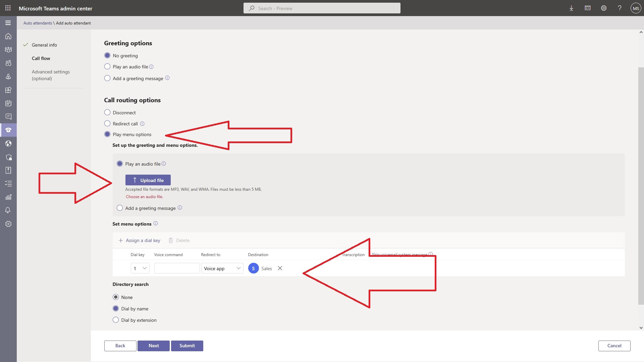Screen dimensions: 644x362
Task: Collapse the left navigation with the hamburger icon
Action: click(8, 22)
